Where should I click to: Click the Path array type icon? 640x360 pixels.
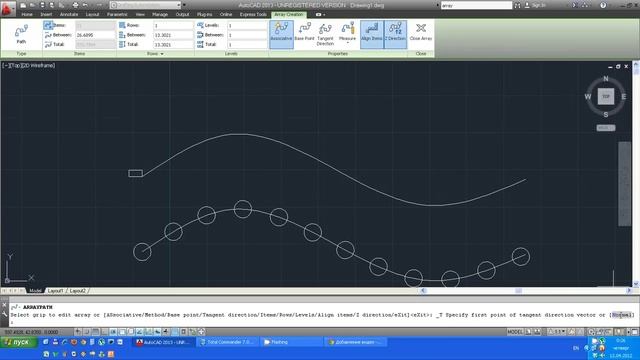click(x=21, y=34)
